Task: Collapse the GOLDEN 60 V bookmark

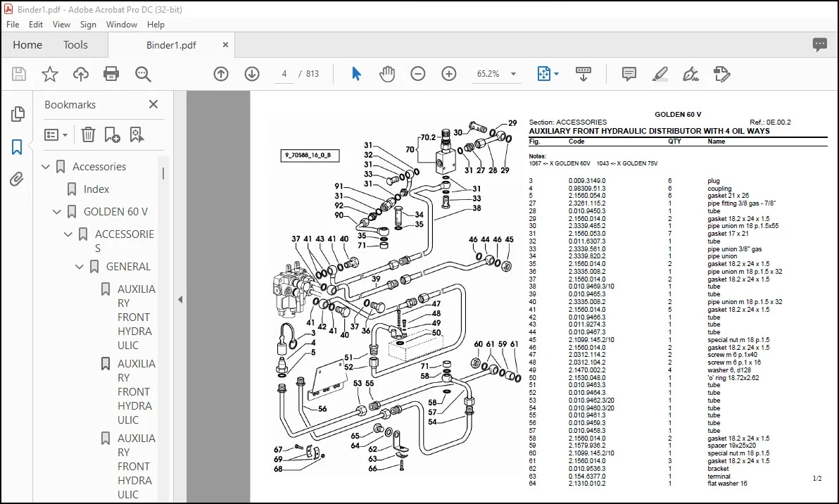Action: tap(57, 212)
